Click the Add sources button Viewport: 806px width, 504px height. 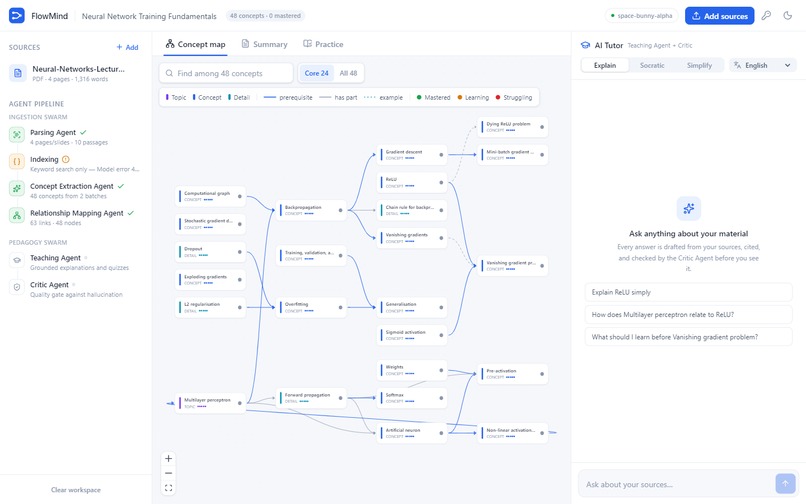[x=719, y=16]
